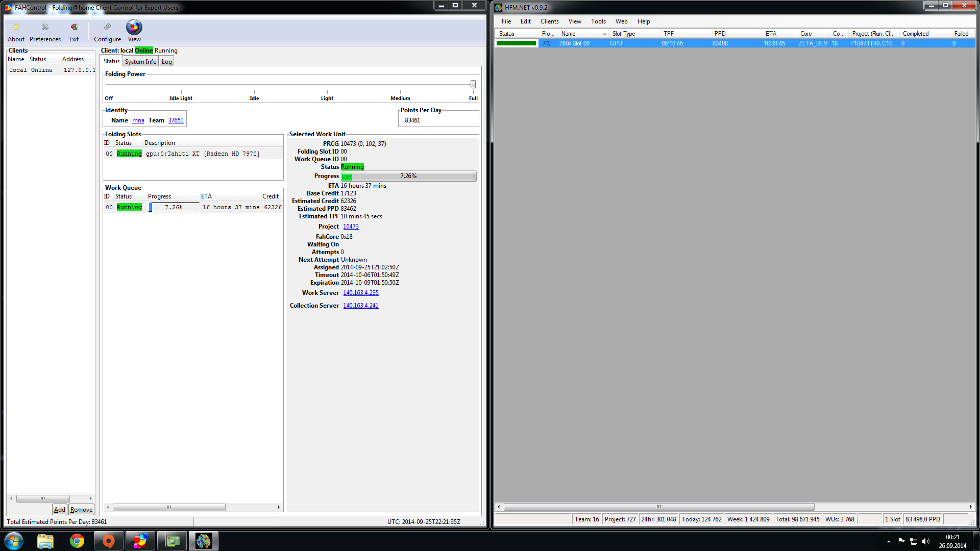The image size is (980, 551).
Task: Click Points Per Day 83461 field
Action: 438,120
